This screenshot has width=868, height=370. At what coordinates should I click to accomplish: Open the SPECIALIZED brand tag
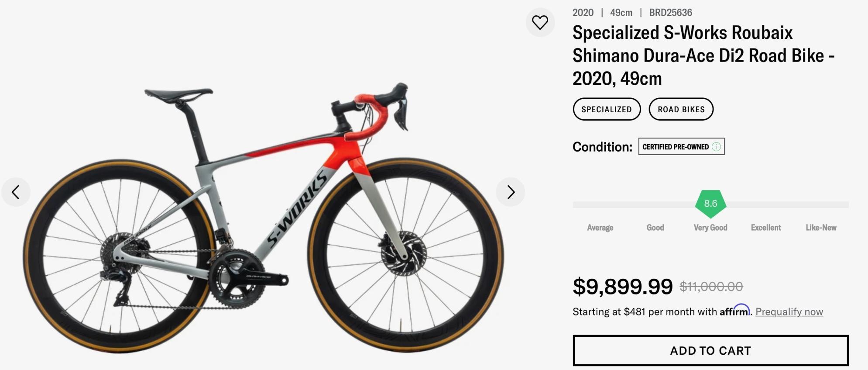[x=607, y=109]
